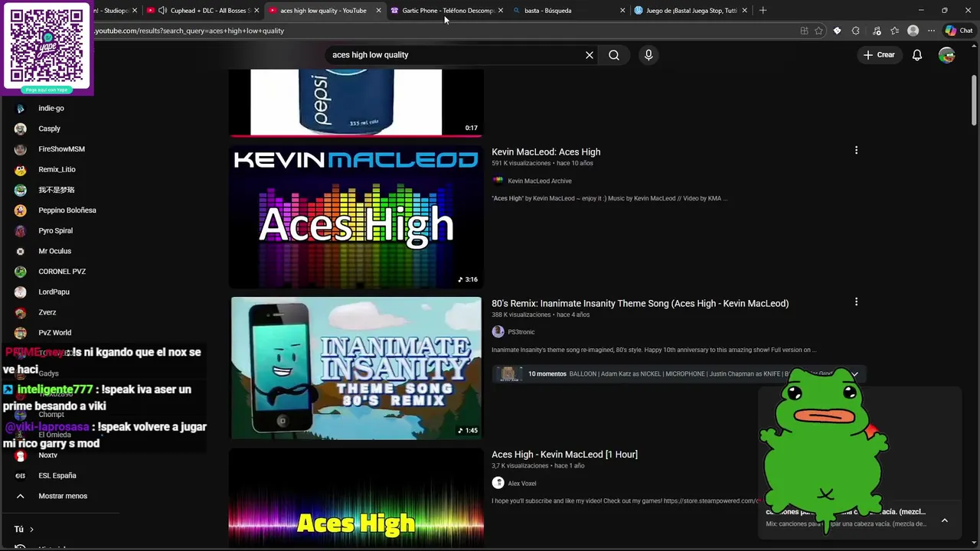Close the Gartic Phone tab

(501, 11)
